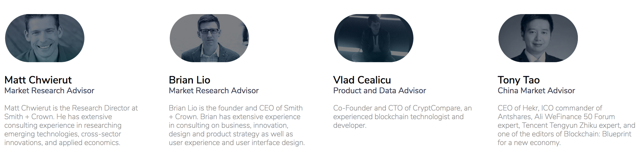644x156 pixels.
Task: Select the Matt Chwierut name heading
Action: 38,80
